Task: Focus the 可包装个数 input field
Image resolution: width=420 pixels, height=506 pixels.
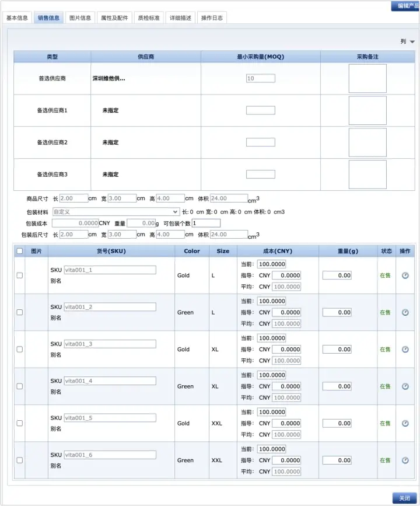Action: (206, 223)
